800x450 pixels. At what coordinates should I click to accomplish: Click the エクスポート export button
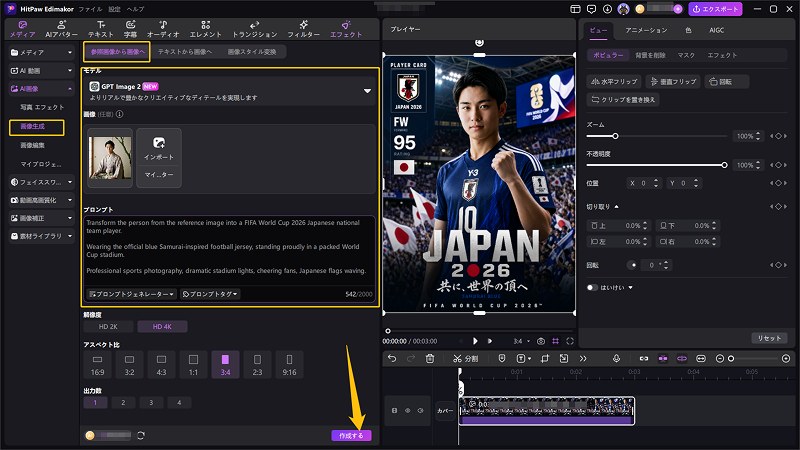715,9
